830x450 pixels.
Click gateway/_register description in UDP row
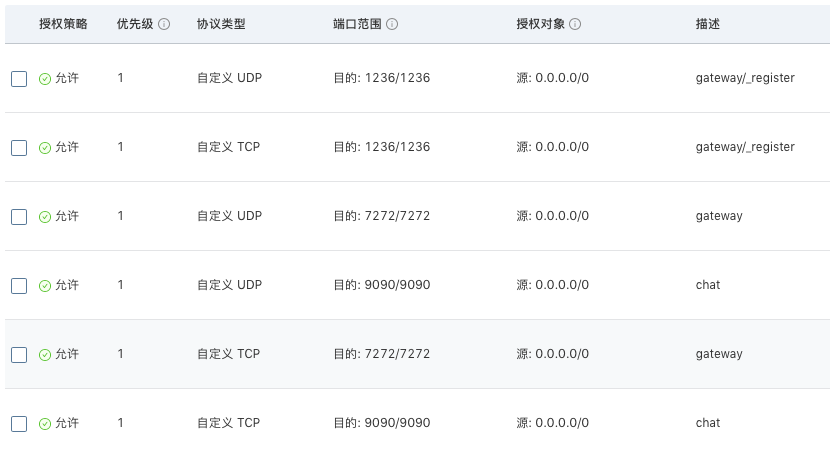[x=745, y=78]
